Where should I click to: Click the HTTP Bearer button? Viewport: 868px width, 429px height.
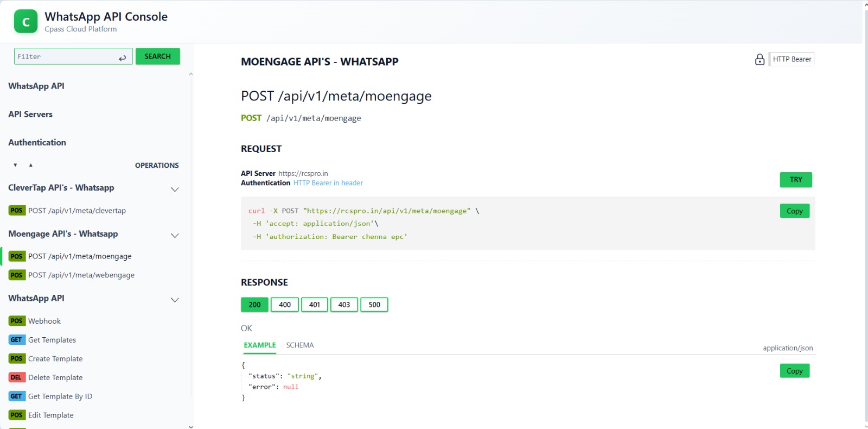click(792, 59)
